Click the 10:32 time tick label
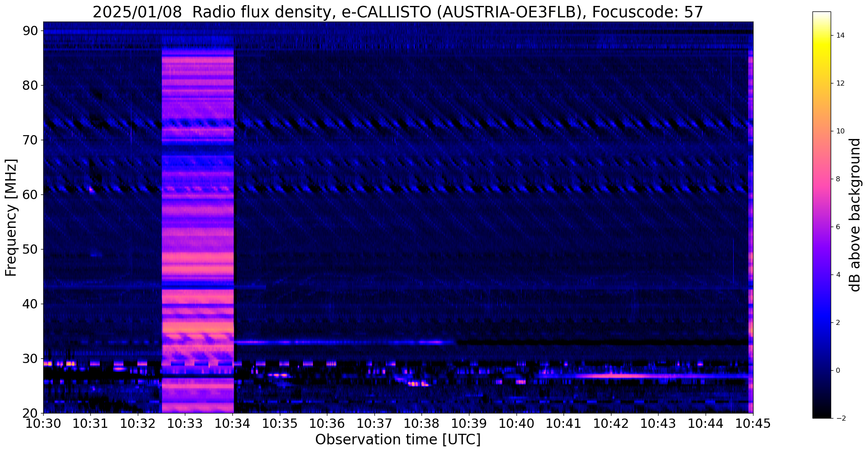Viewport: 868px width, 452px height. coord(138,423)
